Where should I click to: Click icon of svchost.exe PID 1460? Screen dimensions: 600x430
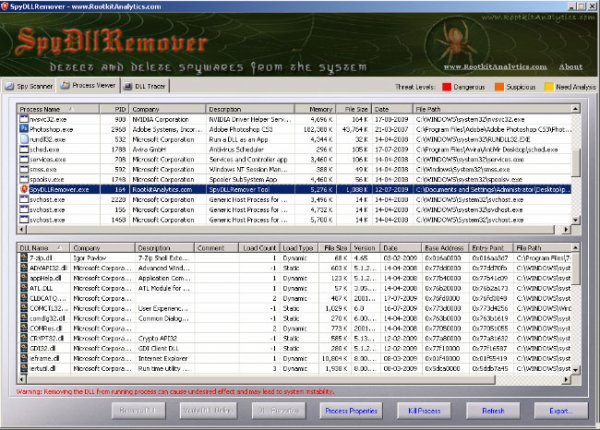[x=24, y=220]
